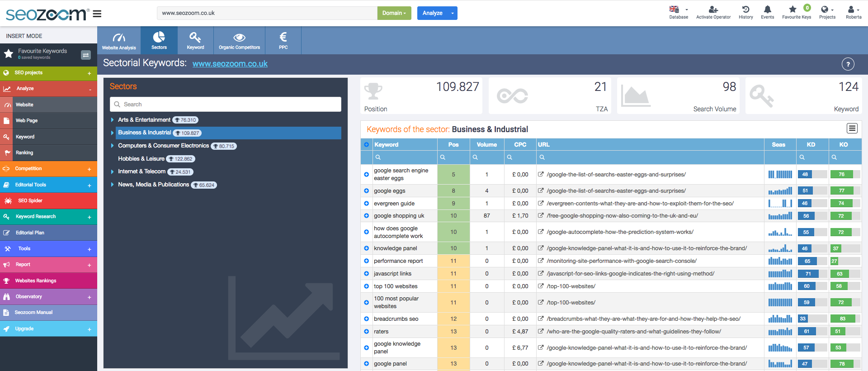868x371 pixels.
Task: Click the SEO Spider sidebar icon
Action: pos(8,200)
